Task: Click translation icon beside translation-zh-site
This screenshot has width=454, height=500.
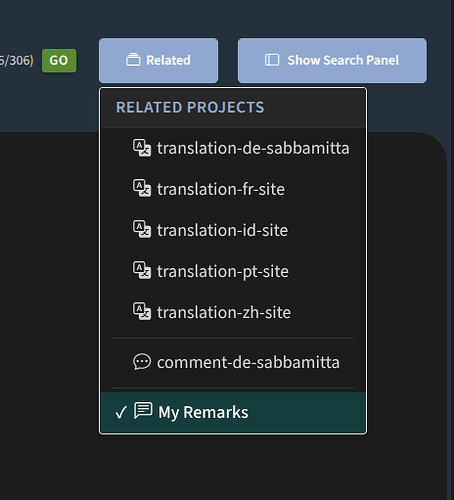Action: pos(142,312)
